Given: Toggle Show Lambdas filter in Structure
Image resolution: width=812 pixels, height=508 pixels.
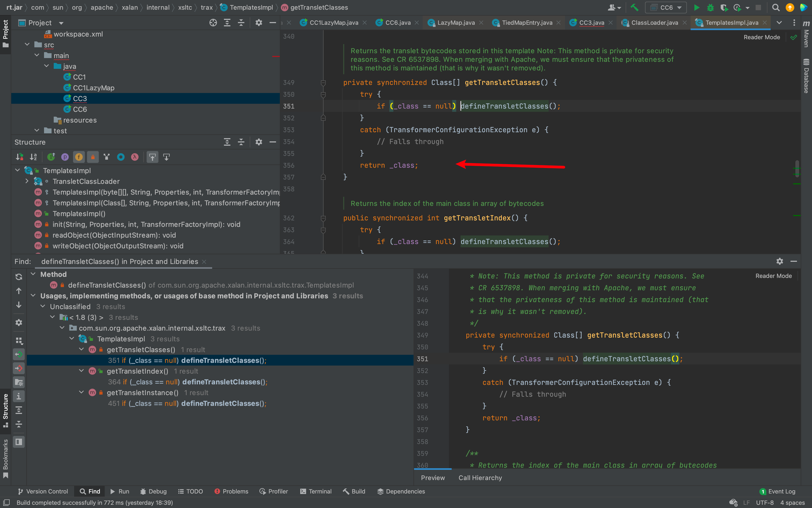Looking at the screenshot, I should (x=135, y=157).
